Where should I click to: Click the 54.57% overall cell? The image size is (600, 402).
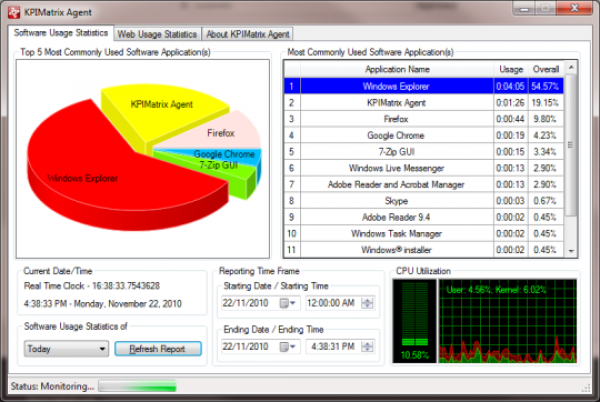tap(546, 86)
